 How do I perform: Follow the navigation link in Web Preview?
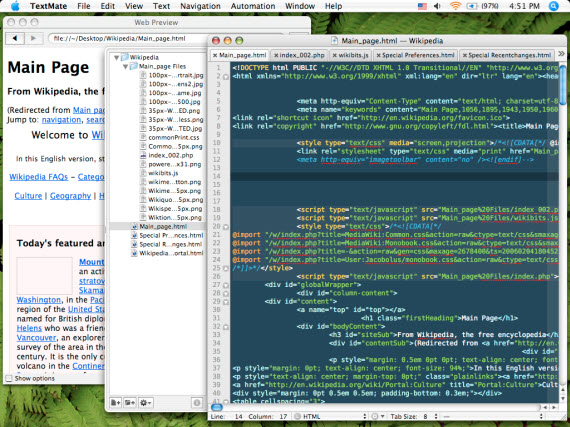61,120
